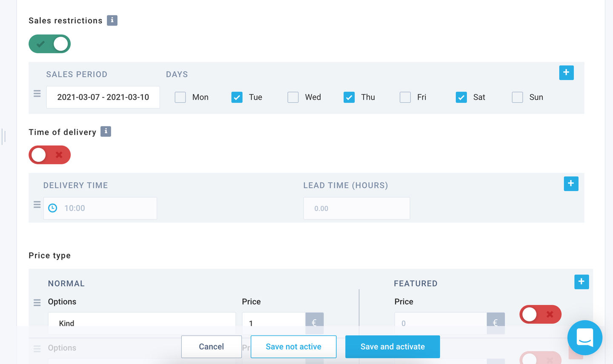The width and height of the screenshot is (613, 364).
Task: Disable the Sales restrictions toggle
Action: pyautogui.click(x=49, y=44)
